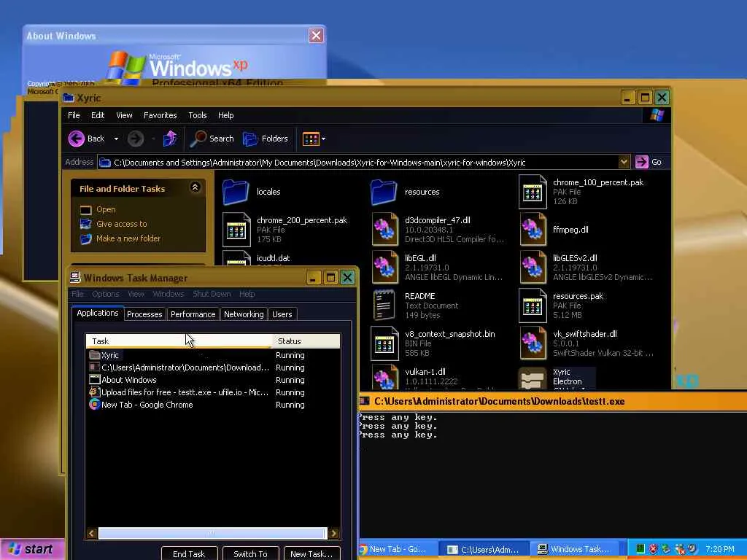
Task: Switch to the Users tab
Action: (x=282, y=314)
